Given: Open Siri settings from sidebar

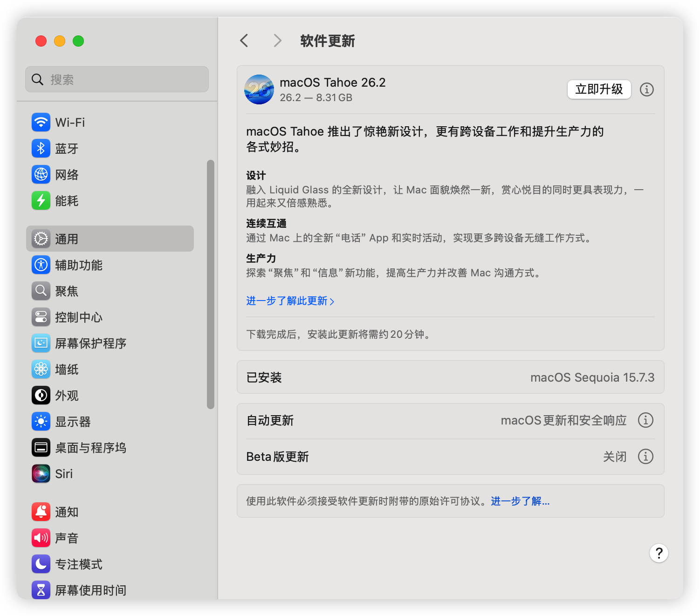Looking at the screenshot, I should tap(64, 473).
